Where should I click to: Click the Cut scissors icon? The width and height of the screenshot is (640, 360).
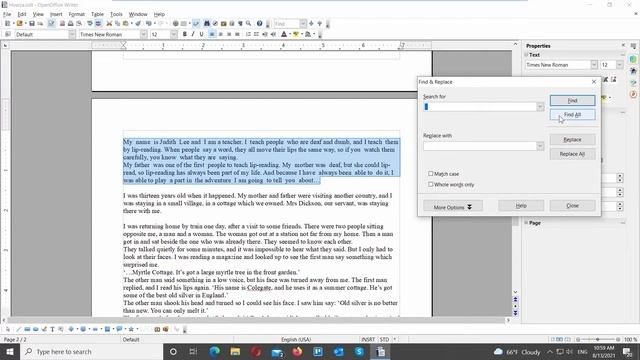click(x=109, y=24)
